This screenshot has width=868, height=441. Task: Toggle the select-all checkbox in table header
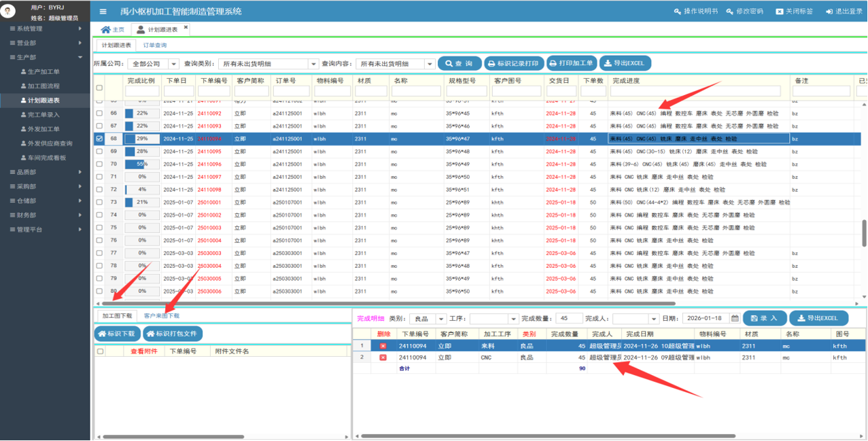pos(99,87)
